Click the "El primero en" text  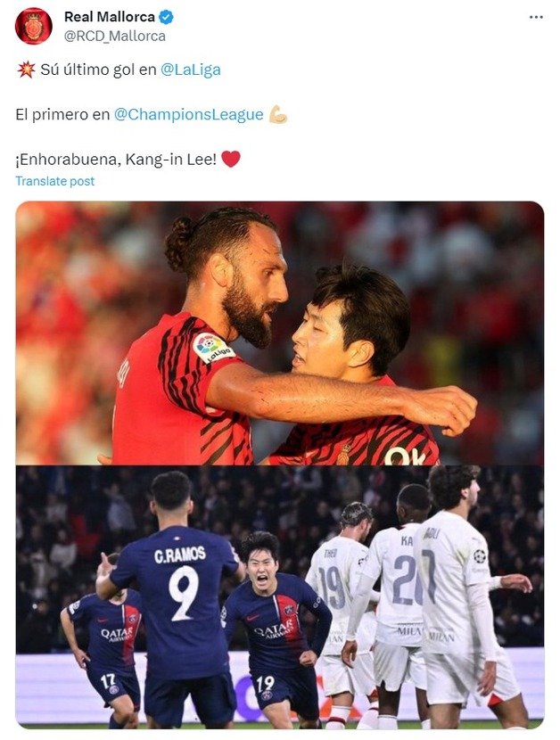(62, 115)
